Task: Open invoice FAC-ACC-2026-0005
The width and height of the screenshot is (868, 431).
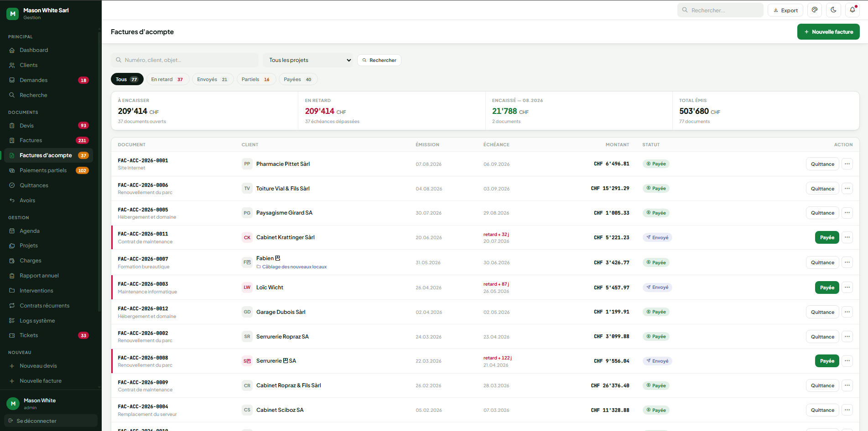Action: point(143,210)
